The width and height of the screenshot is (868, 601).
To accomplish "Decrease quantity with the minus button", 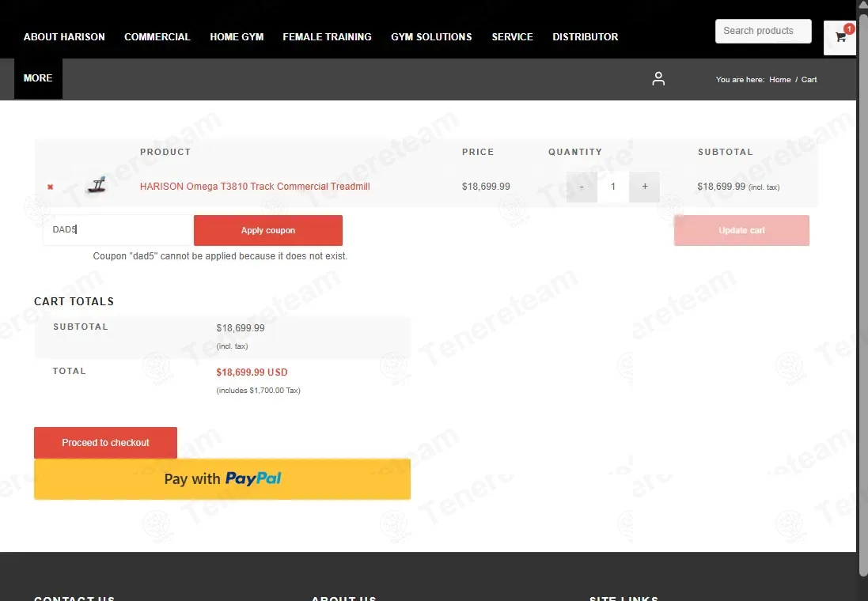I will 582,187.
